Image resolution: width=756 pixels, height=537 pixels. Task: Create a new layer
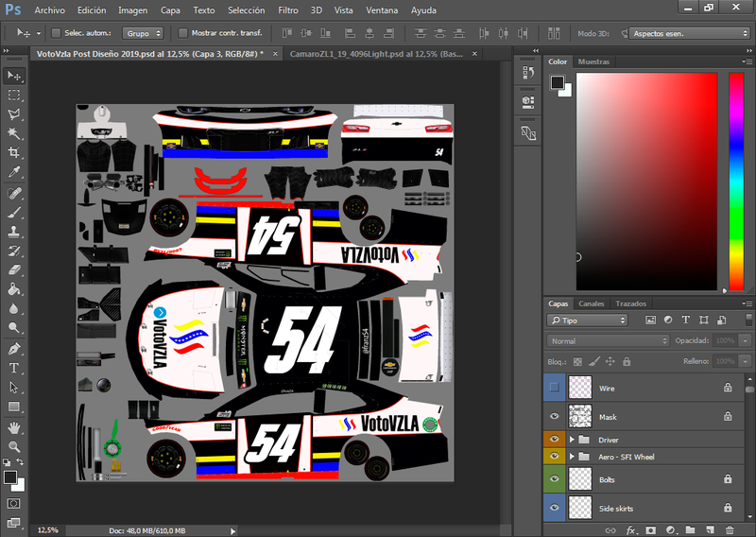[x=710, y=529]
